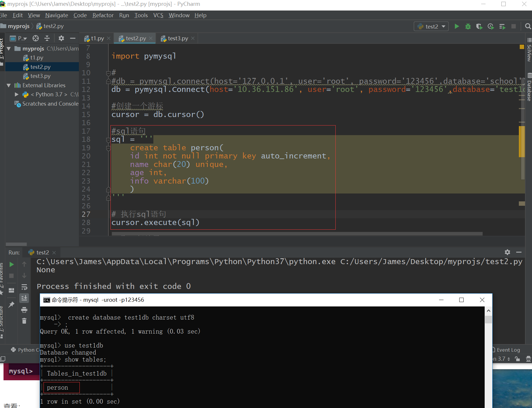Toggle soft-wrap in the run console
The image size is (532, 408).
point(25,287)
